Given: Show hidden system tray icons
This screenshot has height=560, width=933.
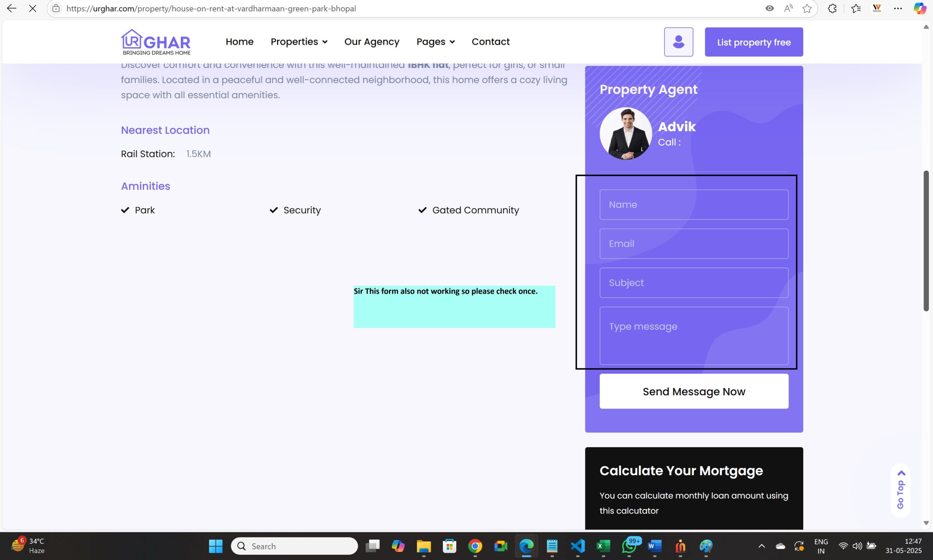Looking at the screenshot, I should tap(761, 546).
